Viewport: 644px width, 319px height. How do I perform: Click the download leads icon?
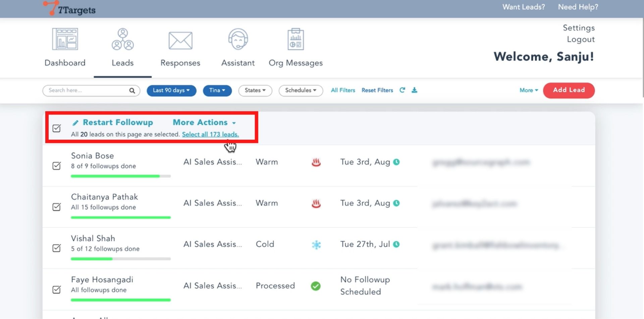(x=415, y=90)
